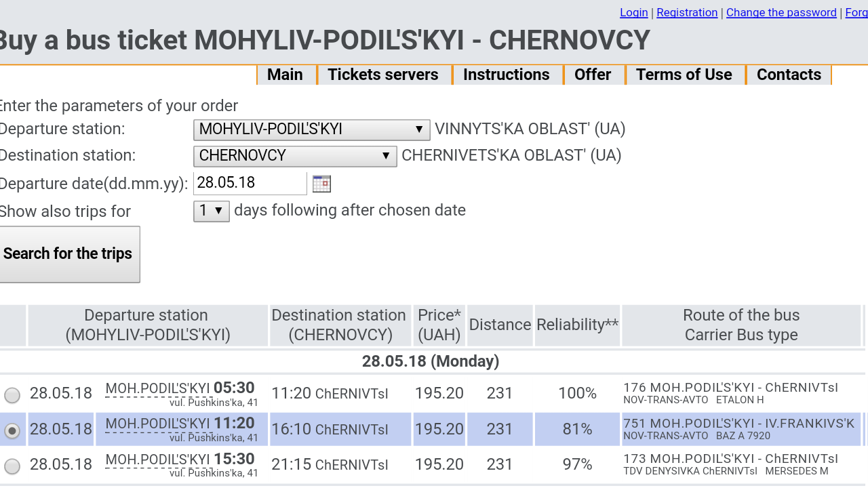Click the Change the password link

coord(781,13)
